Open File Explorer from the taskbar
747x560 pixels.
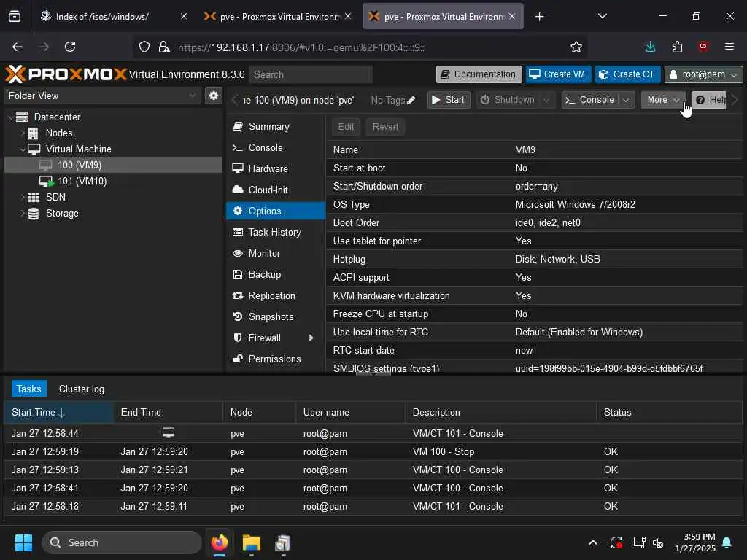251,542
